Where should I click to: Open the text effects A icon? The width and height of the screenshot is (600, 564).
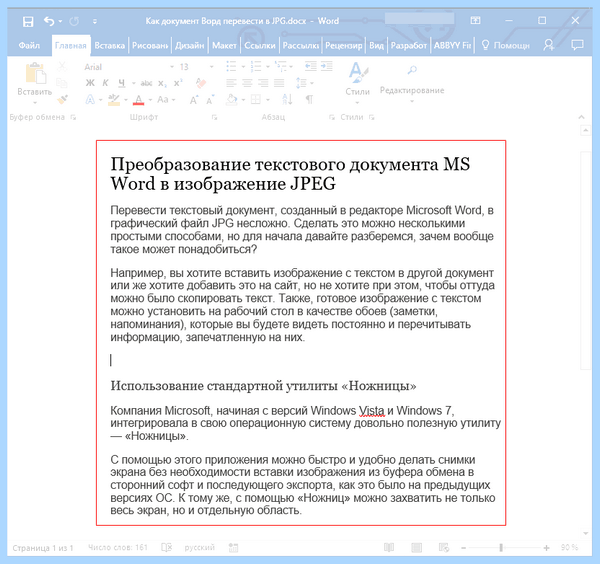90,100
